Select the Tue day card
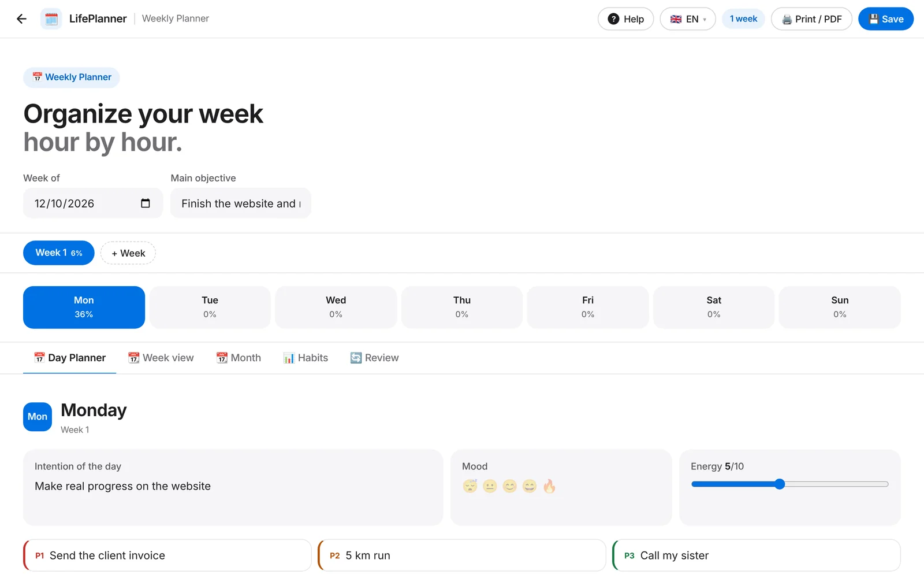 (x=210, y=307)
